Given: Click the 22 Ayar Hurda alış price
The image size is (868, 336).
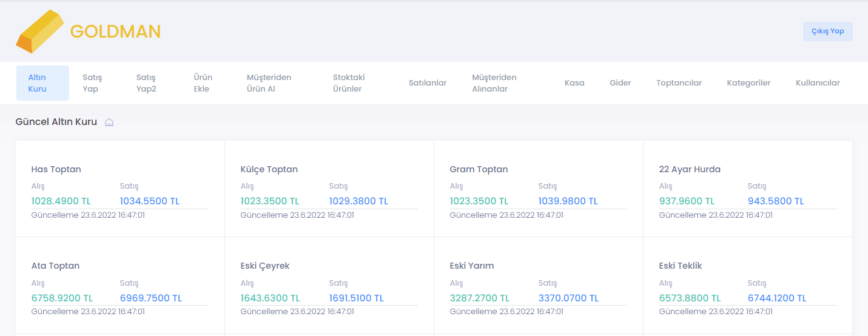Looking at the screenshot, I should [x=687, y=201].
